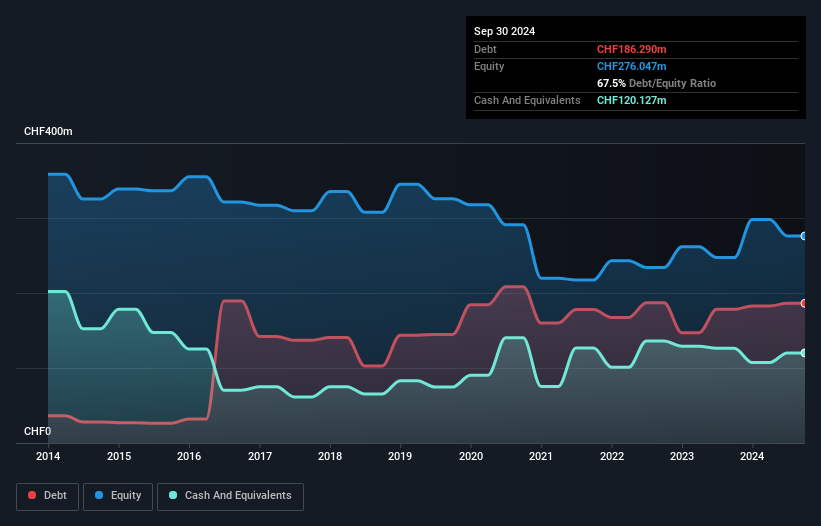Click the teal Cash legend dot
Image resolution: width=821 pixels, height=526 pixels.
pos(173,495)
